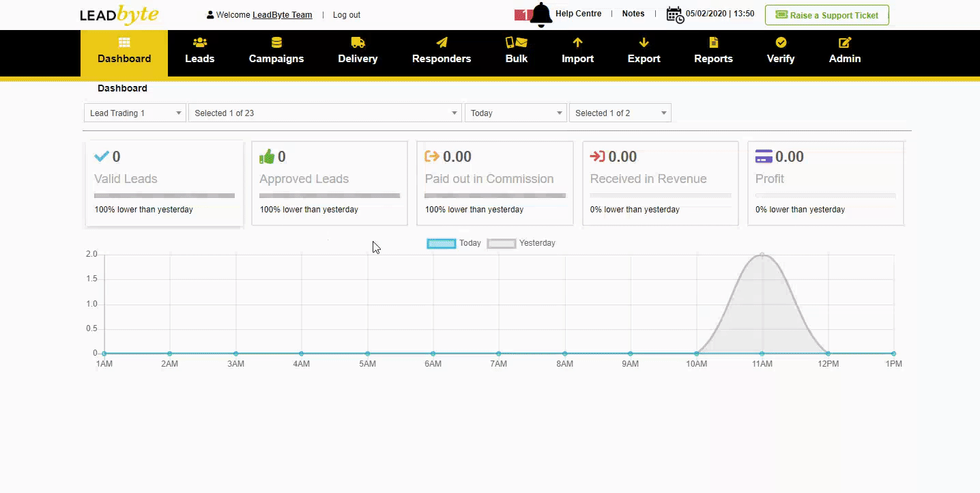The image size is (980, 493).
Task: Open the Lead Trading 1 dropdown
Action: 135,113
